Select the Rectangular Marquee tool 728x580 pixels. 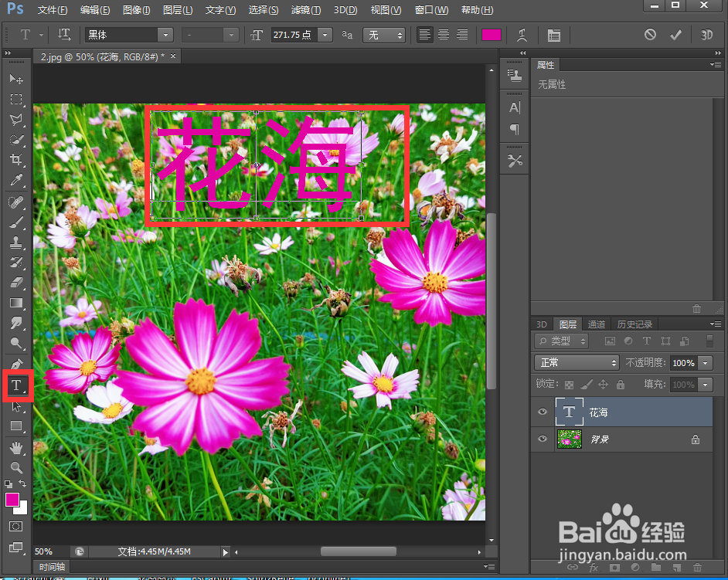point(16,100)
